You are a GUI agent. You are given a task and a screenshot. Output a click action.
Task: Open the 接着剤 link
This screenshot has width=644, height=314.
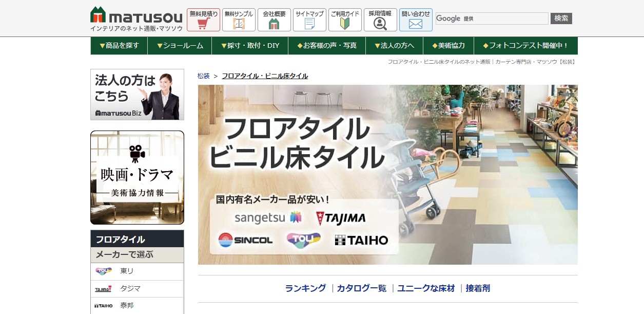(x=478, y=288)
